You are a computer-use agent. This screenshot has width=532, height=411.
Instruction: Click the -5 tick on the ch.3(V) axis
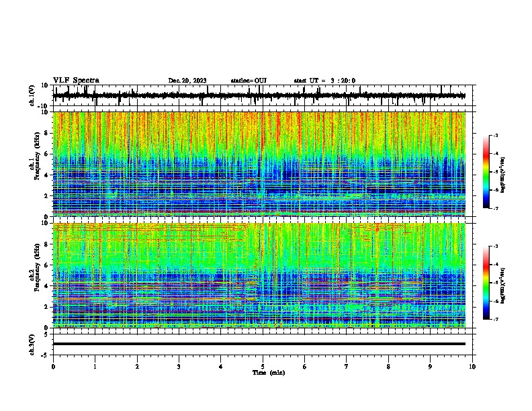[45, 355]
